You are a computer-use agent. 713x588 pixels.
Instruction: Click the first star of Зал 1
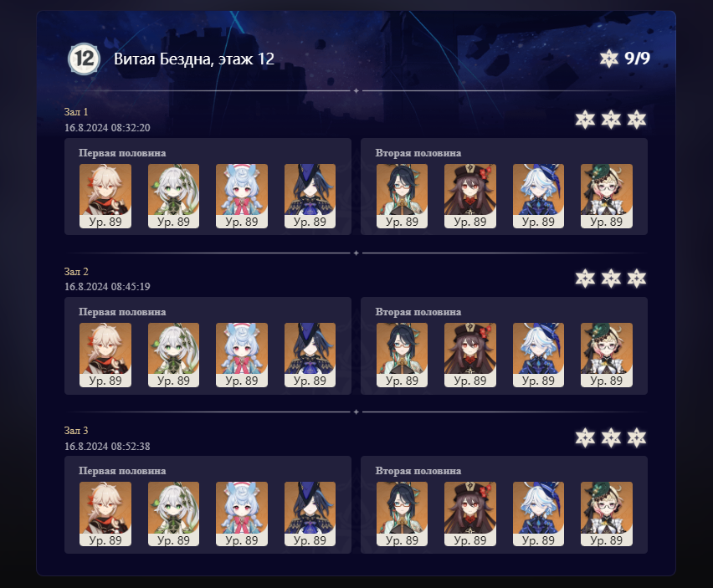[585, 120]
